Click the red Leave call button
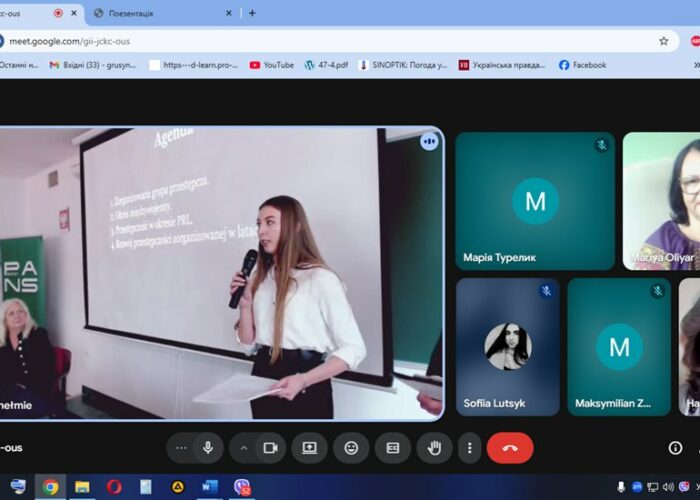This screenshot has width=700, height=500. (x=510, y=448)
